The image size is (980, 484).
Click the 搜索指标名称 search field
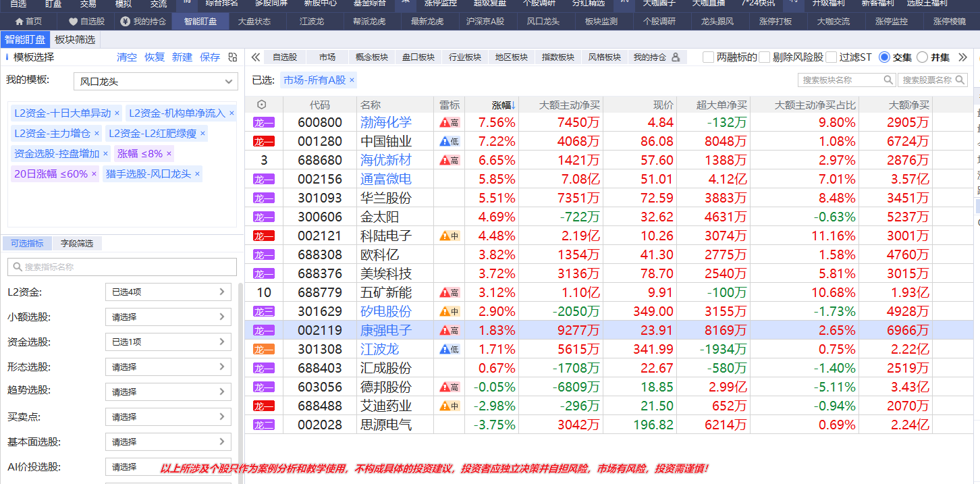coord(122,267)
